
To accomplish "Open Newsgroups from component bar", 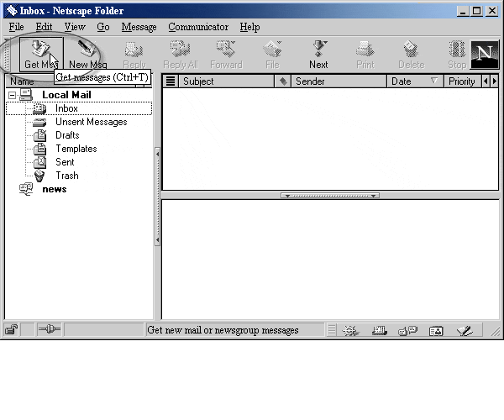I will (x=407, y=330).
